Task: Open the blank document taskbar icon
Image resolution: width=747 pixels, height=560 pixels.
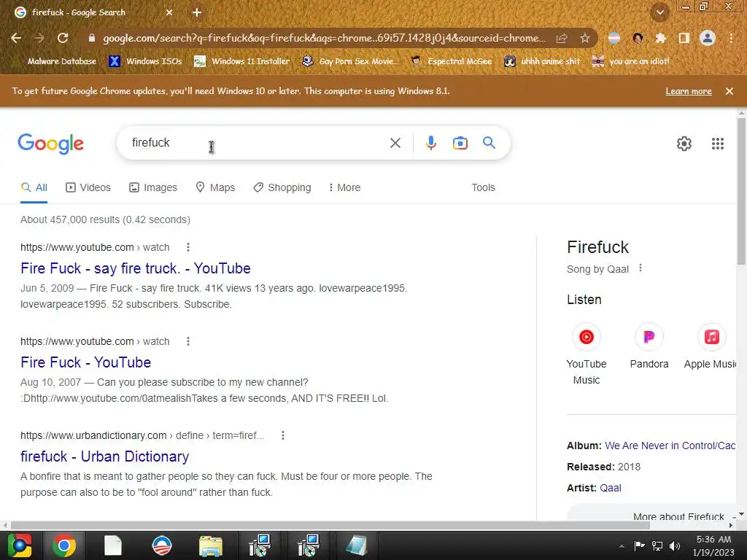Action: point(113,545)
